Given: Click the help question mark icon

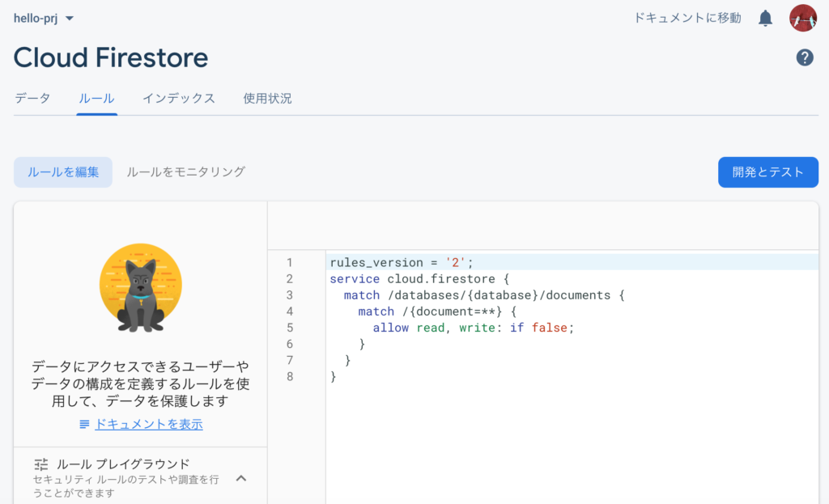Looking at the screenshot, I should (x=804, y=57).
